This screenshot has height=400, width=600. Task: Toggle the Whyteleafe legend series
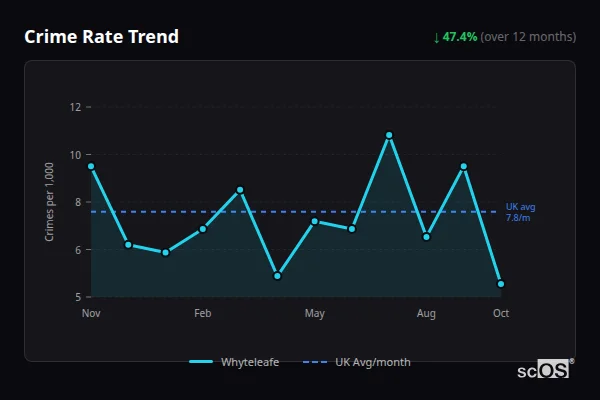234,362
